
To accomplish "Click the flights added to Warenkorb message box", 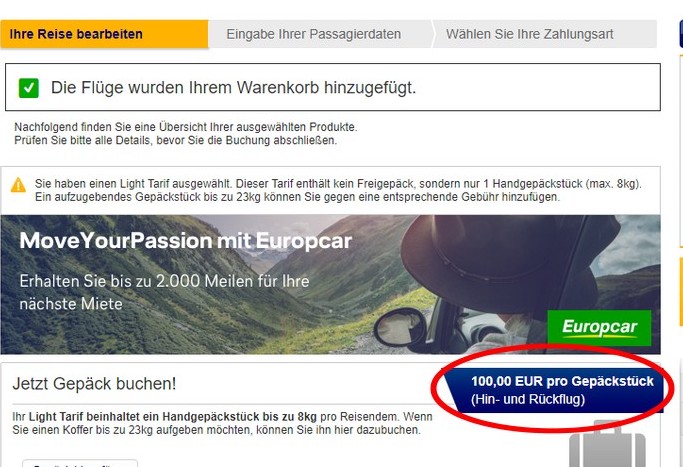I will (333, 87).
